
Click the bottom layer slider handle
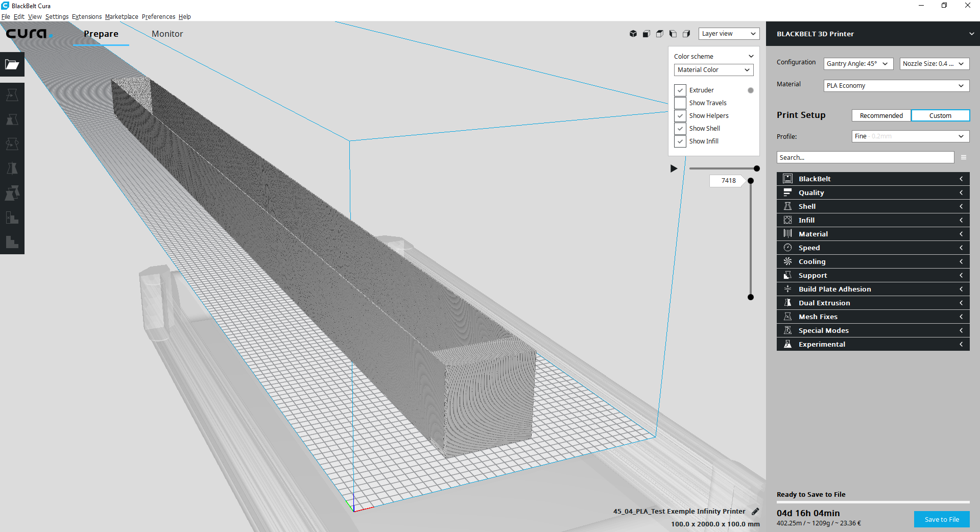pos(751,297)
